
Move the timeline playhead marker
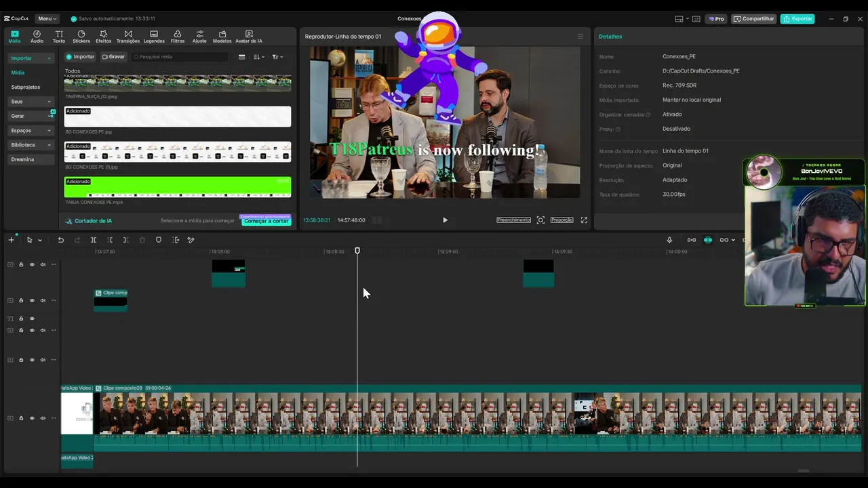[357, 251]
